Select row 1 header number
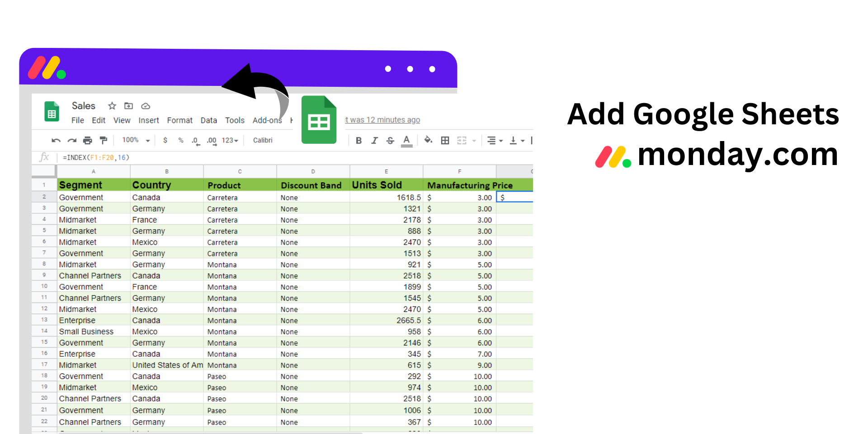868x434 pixels. [x=44, y=185]
